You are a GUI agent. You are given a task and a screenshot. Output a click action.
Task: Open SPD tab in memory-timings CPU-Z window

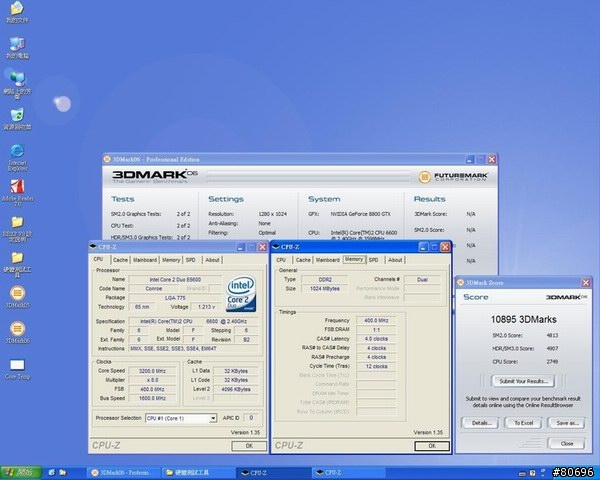click(373, 260)
